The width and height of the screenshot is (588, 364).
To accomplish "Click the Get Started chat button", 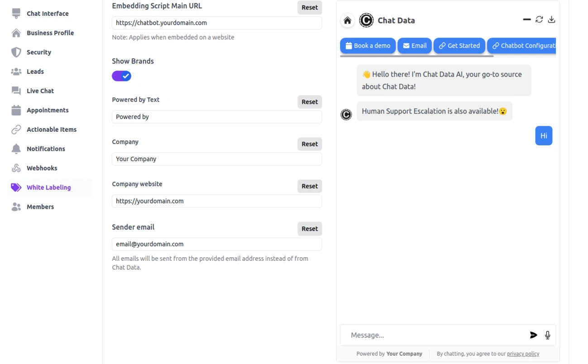I will (x=459, y=46).
